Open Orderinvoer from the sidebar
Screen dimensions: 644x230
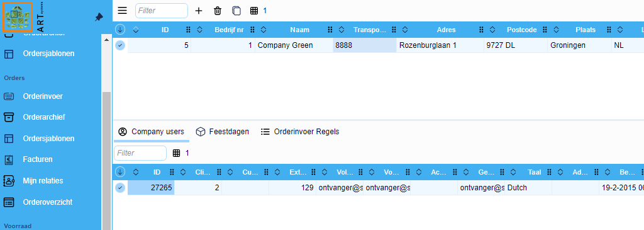(x=43, y=96)
